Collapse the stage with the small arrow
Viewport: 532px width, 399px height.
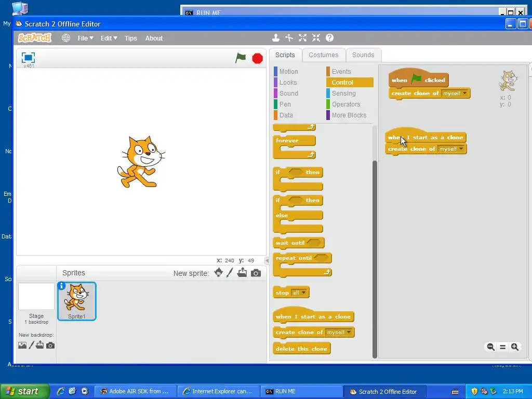267,261
